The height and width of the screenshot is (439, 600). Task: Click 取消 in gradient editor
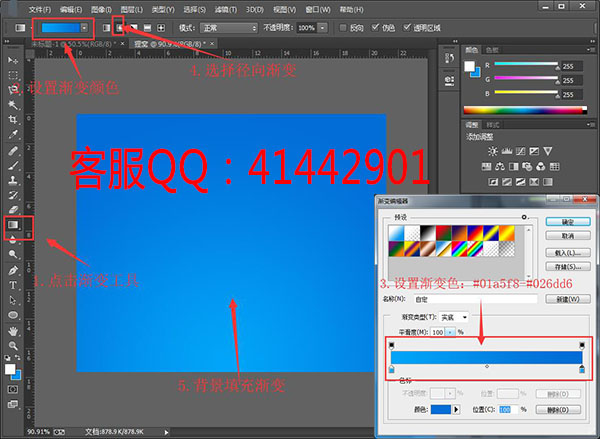tap(568, 236)
